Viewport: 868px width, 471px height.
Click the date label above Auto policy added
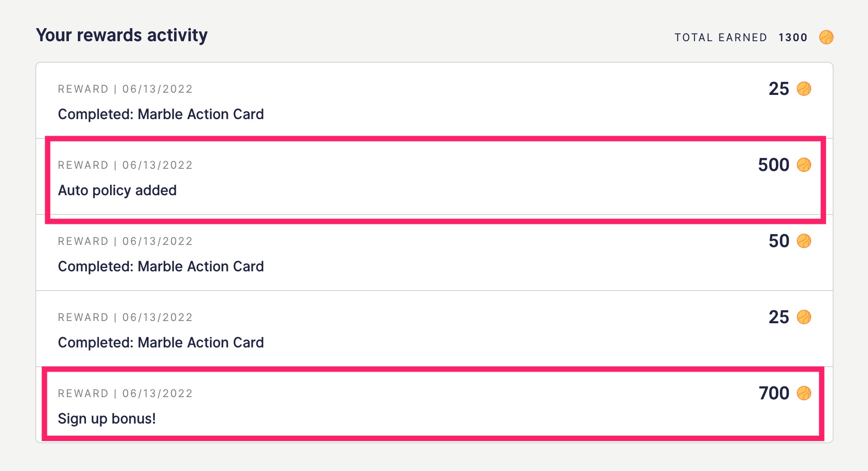click(x=125, y=165)
